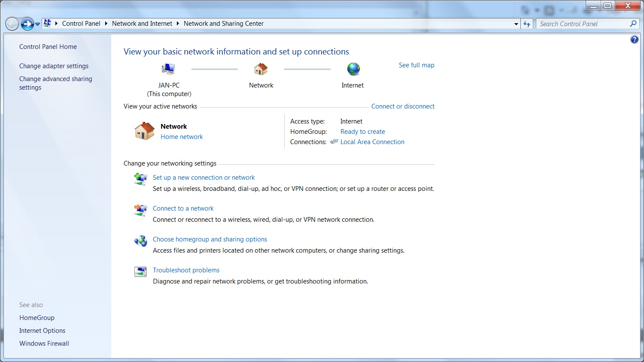Click the Local Area Connection adapter icon
Image resolution: width=644 pixels, height=362 pixels.
(x=334, y=142)
